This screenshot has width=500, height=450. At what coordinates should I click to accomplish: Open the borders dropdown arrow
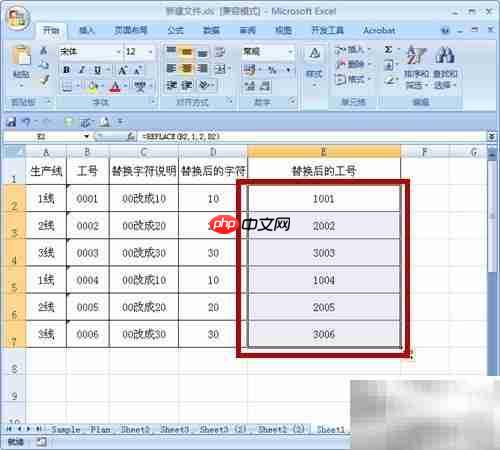tap(78, 87)
